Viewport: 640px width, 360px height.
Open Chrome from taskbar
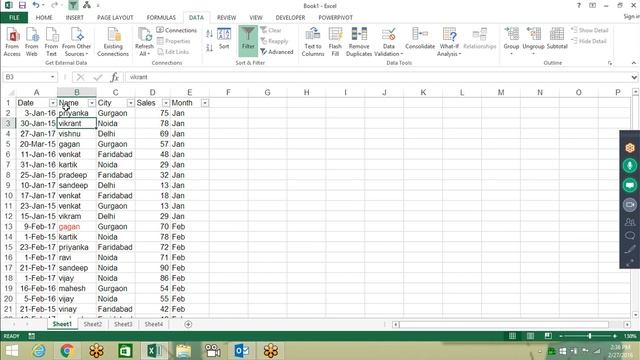pos(67,351)
